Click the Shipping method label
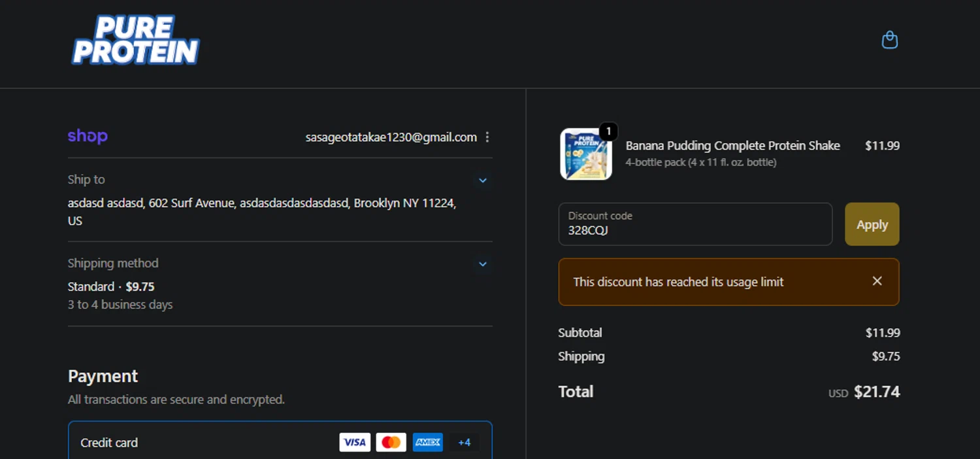The height and width of the screenshot is (459, 980). coord(113,263)
